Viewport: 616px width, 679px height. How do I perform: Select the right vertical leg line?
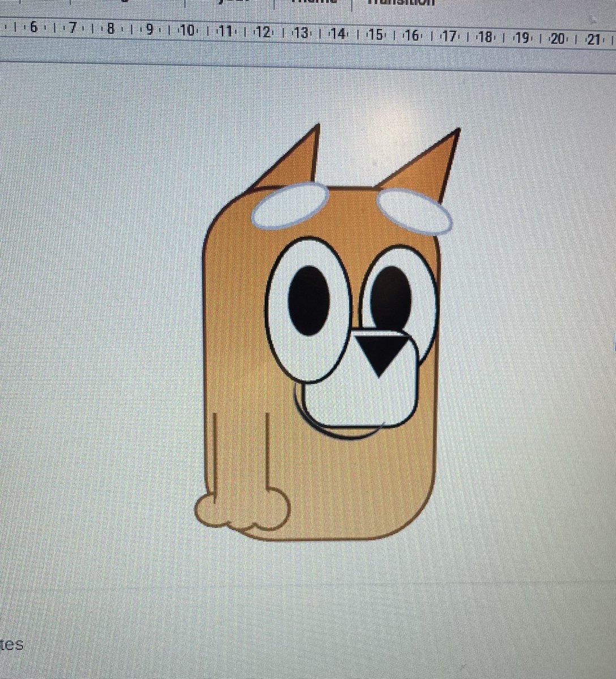(x=267, y=450)
